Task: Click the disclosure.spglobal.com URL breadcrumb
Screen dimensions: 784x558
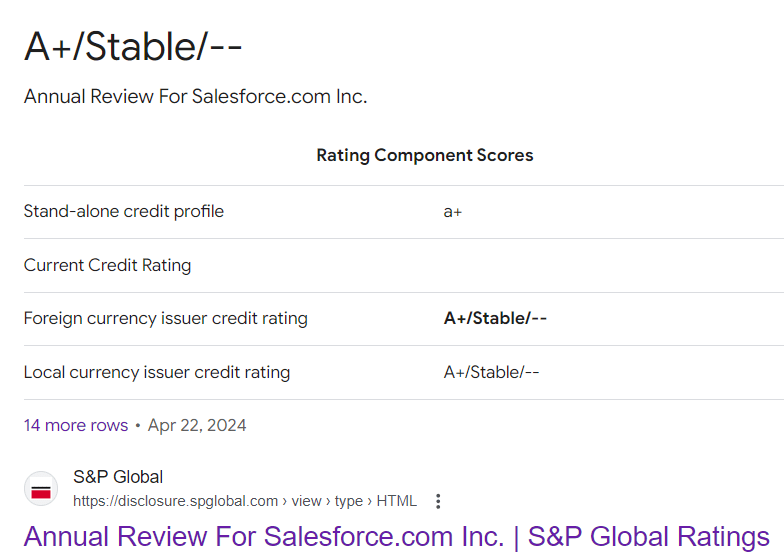Action: pyautogui.click(x=175, y=500)
